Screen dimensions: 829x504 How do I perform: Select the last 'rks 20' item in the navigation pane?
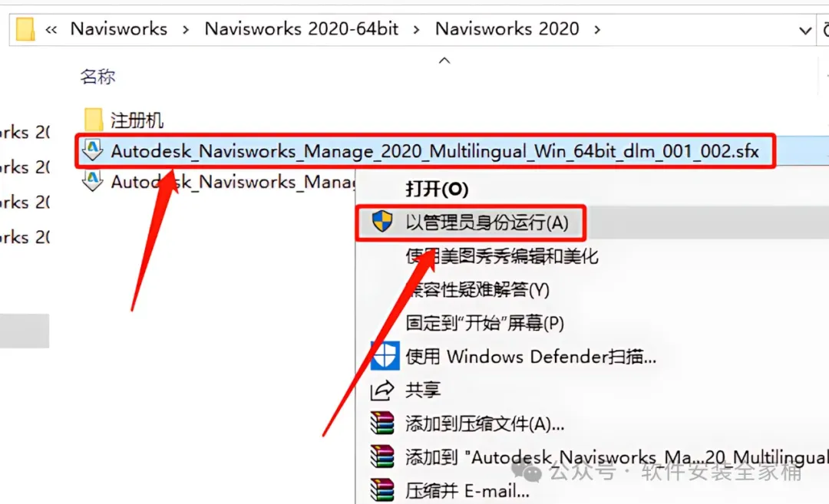25,237
